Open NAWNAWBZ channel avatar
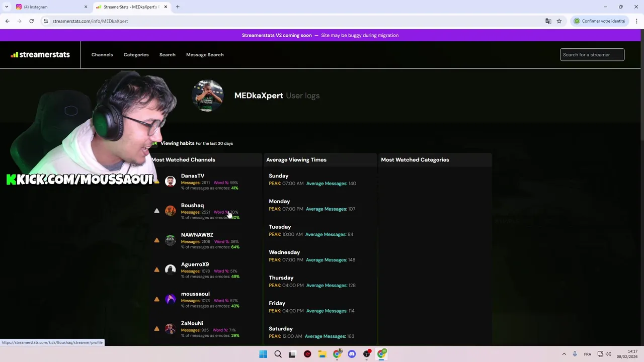The width and height of the screenshot is (644, 362). 171,240
